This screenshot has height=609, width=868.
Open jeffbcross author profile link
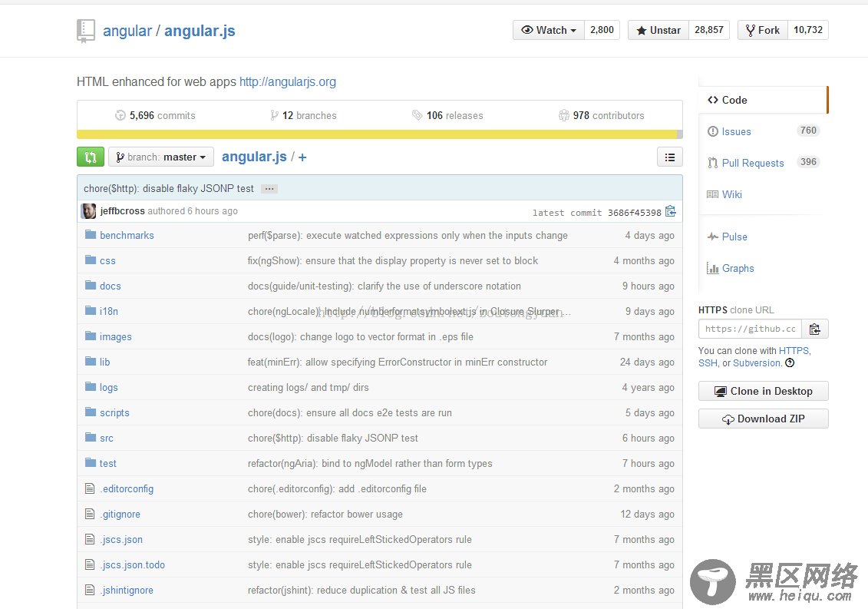[x=122, y=211]
